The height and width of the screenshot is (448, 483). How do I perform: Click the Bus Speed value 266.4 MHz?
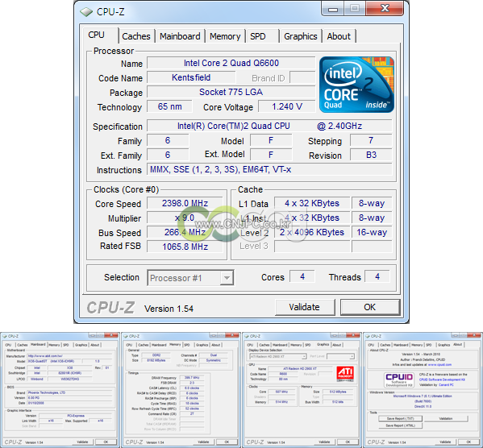(x=185, y=232)
